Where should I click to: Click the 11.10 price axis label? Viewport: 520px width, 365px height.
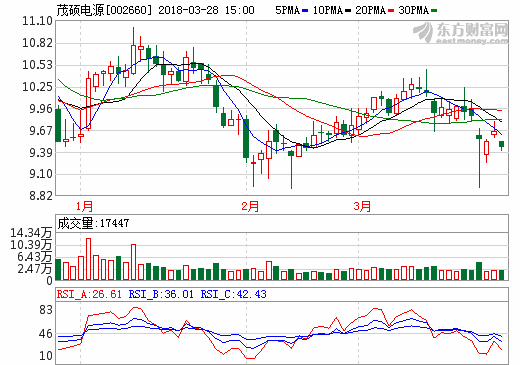[37, 21]
